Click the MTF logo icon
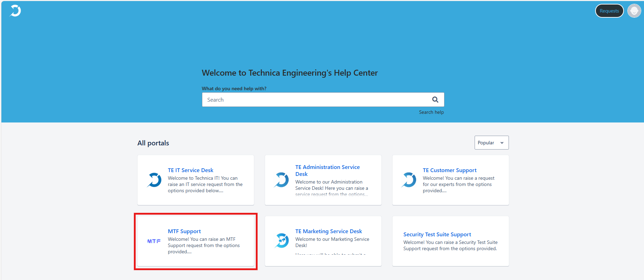Viewport: 644px width, 280px height. [154, 241]
